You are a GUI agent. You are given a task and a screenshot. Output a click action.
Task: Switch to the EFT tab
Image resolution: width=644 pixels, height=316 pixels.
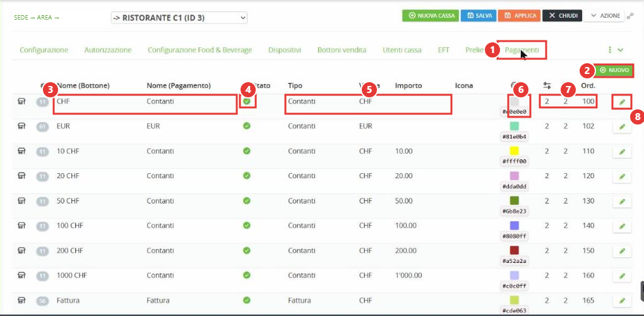pyautogui.click(x=444, y=50)
